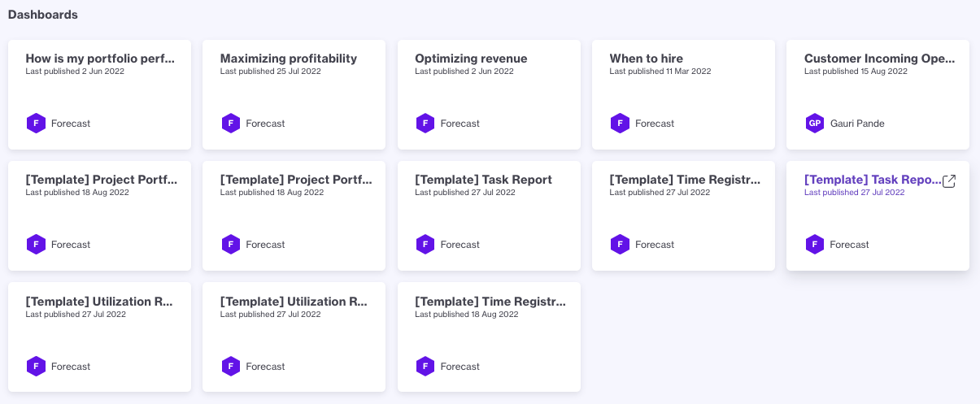This screenshot has width=980, height=404.
Task: Open the Maximizing profitability dashboard
Action: pos(289,59)
